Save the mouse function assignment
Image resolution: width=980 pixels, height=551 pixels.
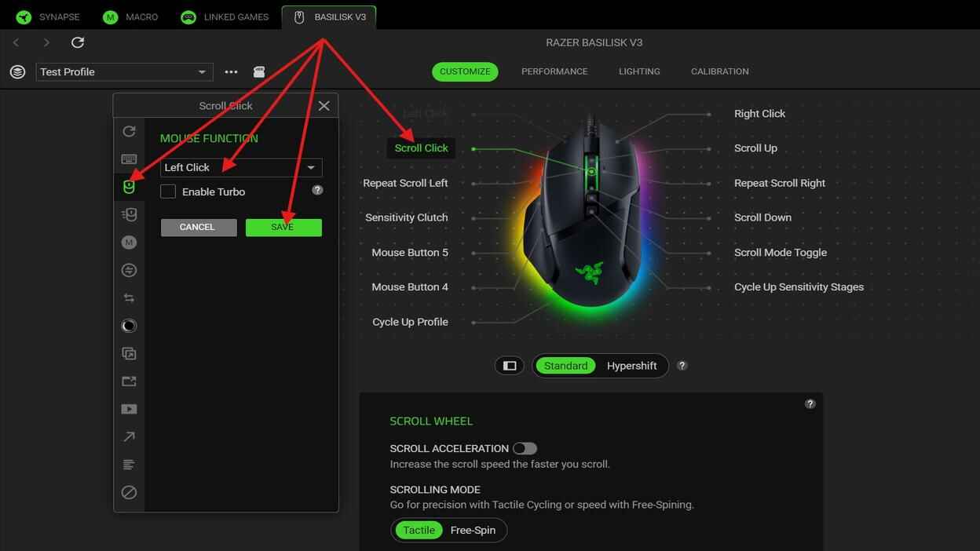click(x=283, y=227)
